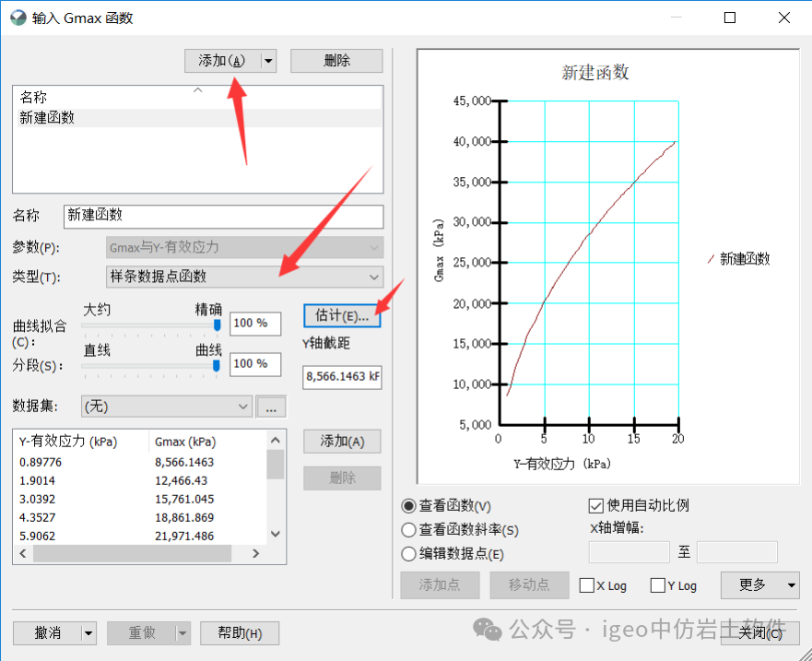
Task: Click the application icon in the title bar
Action: (x=18, y=17)
